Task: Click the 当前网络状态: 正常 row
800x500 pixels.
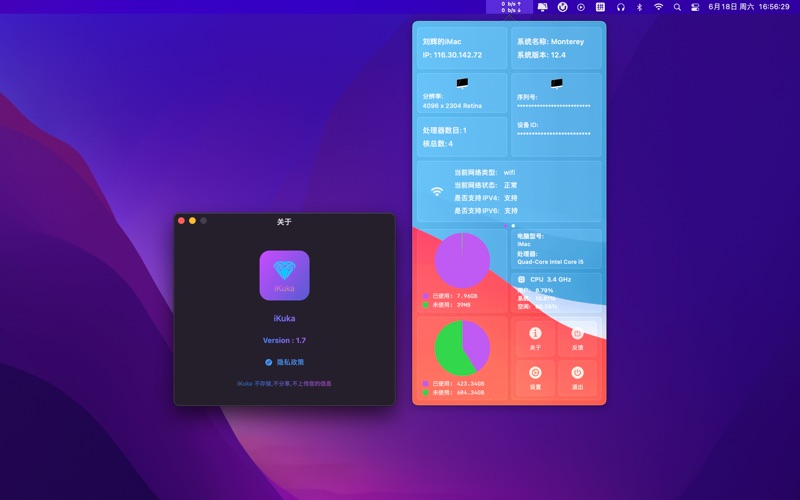Action: 486,185
